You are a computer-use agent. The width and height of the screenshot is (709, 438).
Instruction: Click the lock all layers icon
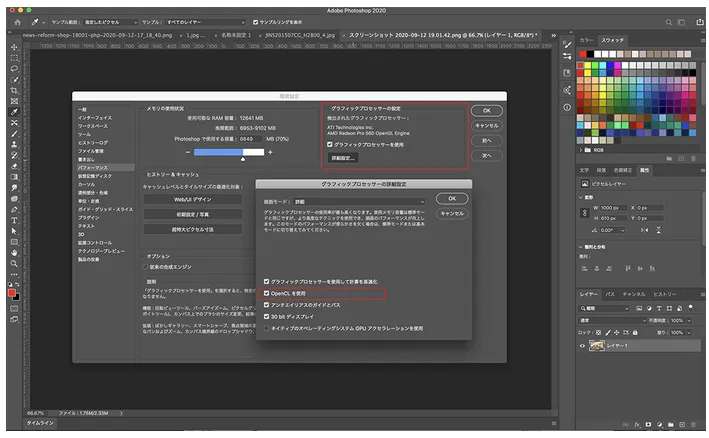coord(635,333)
